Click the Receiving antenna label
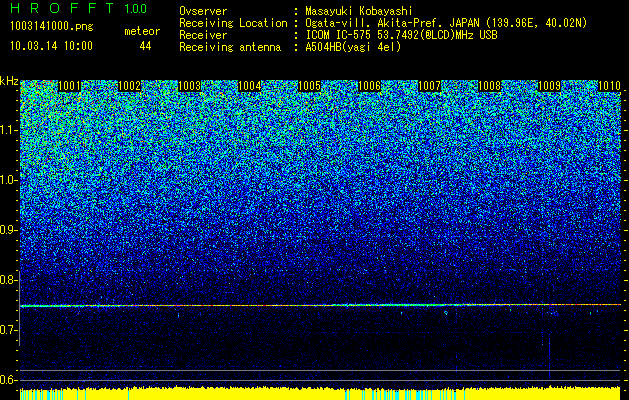Screen dimensions: 629x400 click(x=230, y=47)
